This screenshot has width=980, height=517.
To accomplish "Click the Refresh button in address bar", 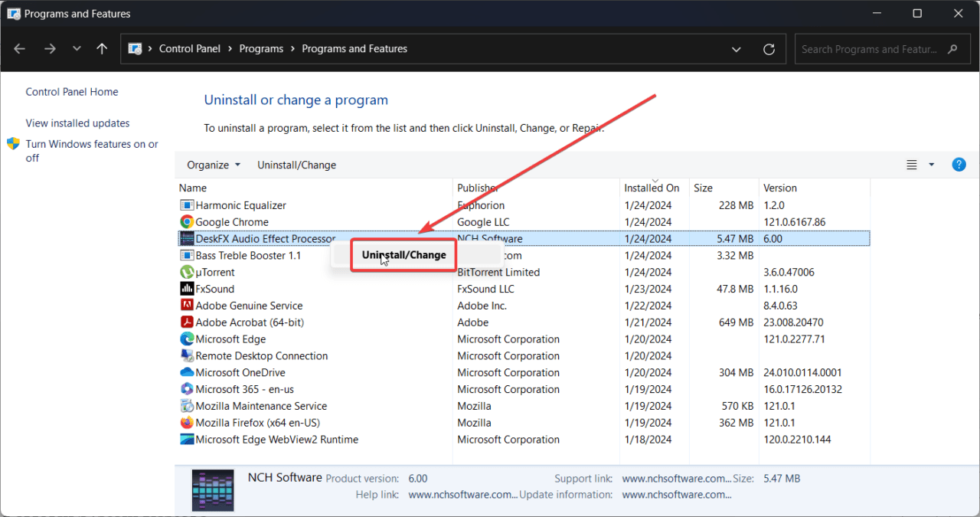I will coord(769,49).
